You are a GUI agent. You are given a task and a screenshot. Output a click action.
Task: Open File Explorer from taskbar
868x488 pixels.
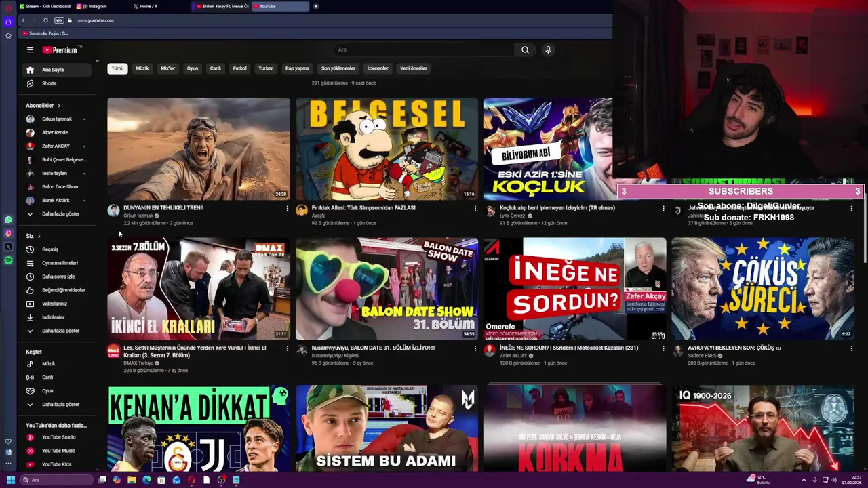132,480
